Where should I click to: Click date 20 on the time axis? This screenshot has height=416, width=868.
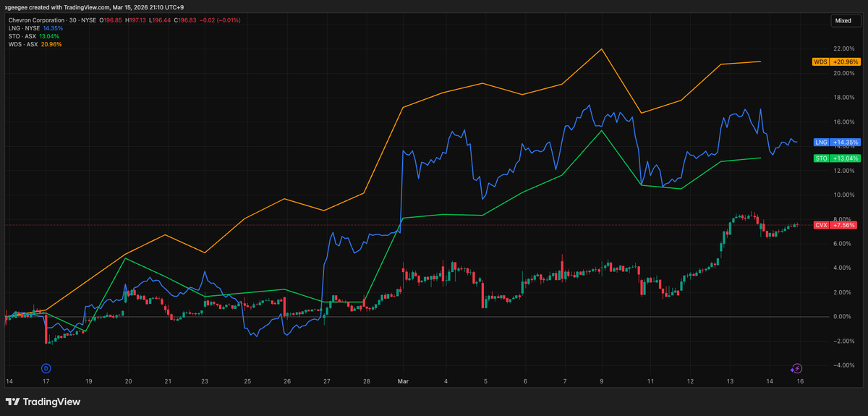128,381
